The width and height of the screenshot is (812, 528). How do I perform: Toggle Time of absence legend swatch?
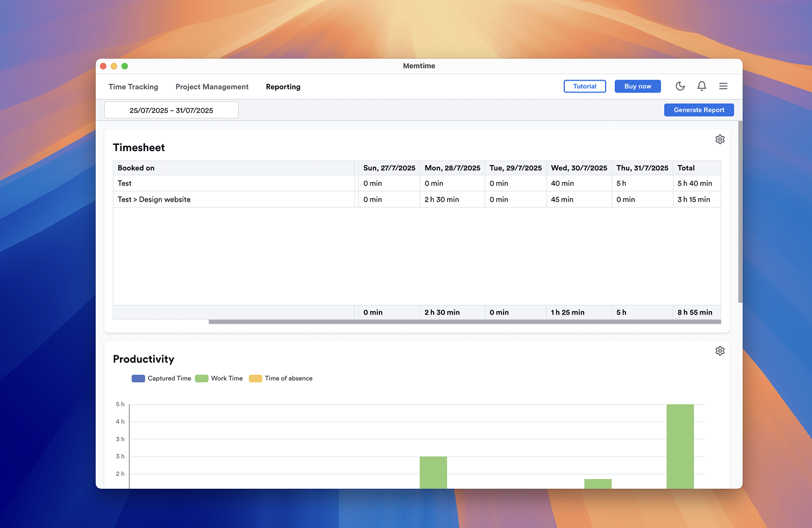click(255, 379)
